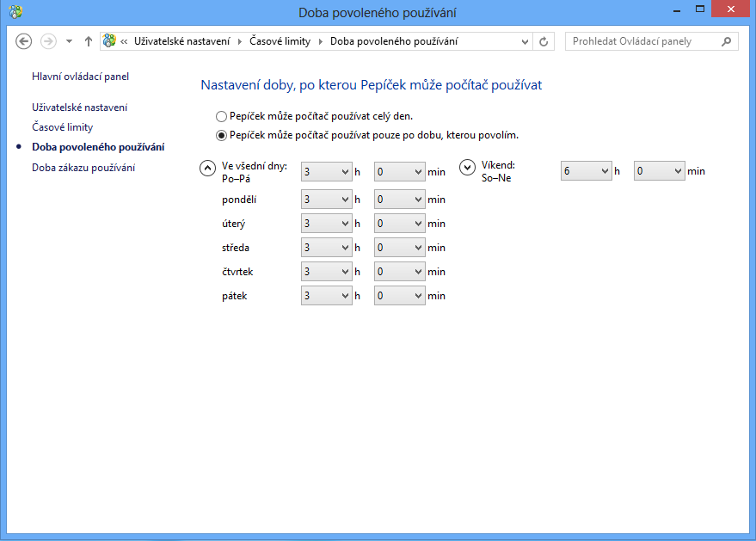The height and width of the screenshot is (541, 756).
Task: Open the hours dropdown for pondělí
Action: pyautogui.click(x=326, y=200)
